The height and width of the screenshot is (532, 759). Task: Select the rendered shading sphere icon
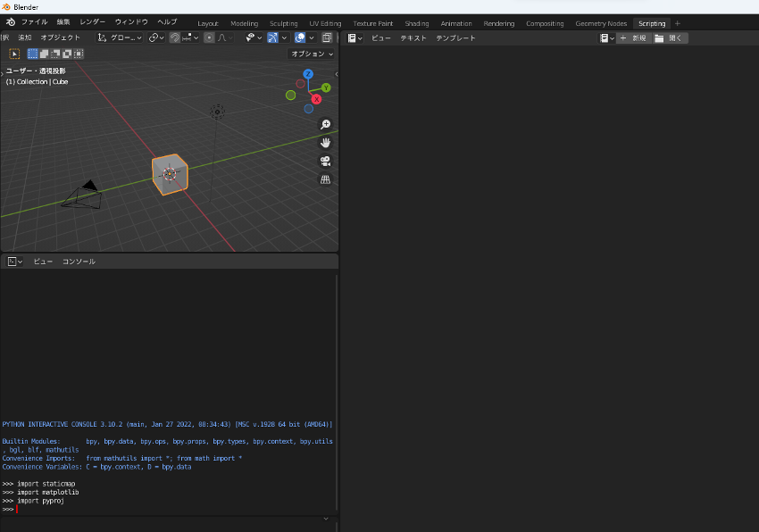coord(338,37)
